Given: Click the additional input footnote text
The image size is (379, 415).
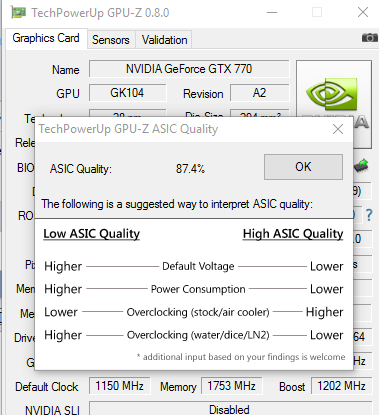Looking at the screenshot, I should pyautogui.click(x=241, y=357).
